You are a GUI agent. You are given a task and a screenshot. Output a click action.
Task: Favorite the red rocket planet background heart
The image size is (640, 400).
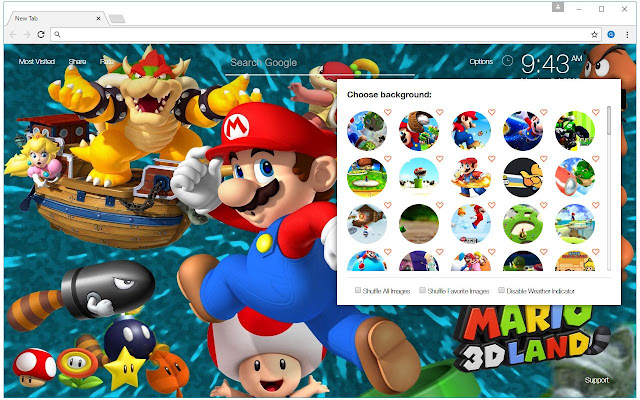(596, 159)
